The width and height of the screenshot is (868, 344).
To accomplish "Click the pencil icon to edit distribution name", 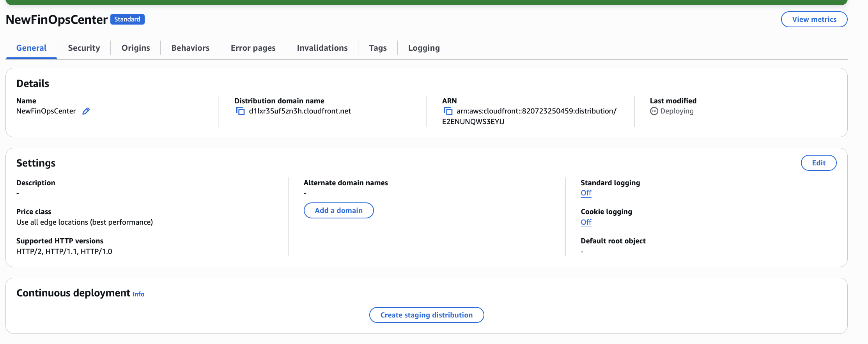I will 86,111.
